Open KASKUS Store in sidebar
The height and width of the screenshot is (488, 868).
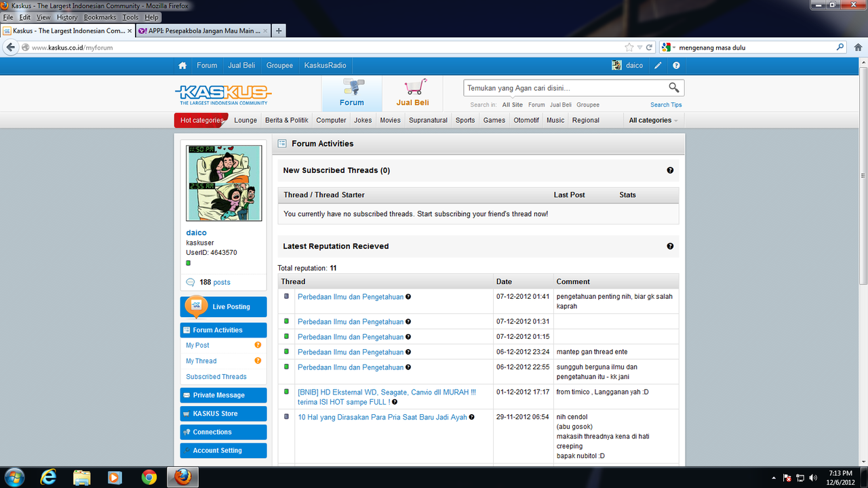(x=224, y=413)
